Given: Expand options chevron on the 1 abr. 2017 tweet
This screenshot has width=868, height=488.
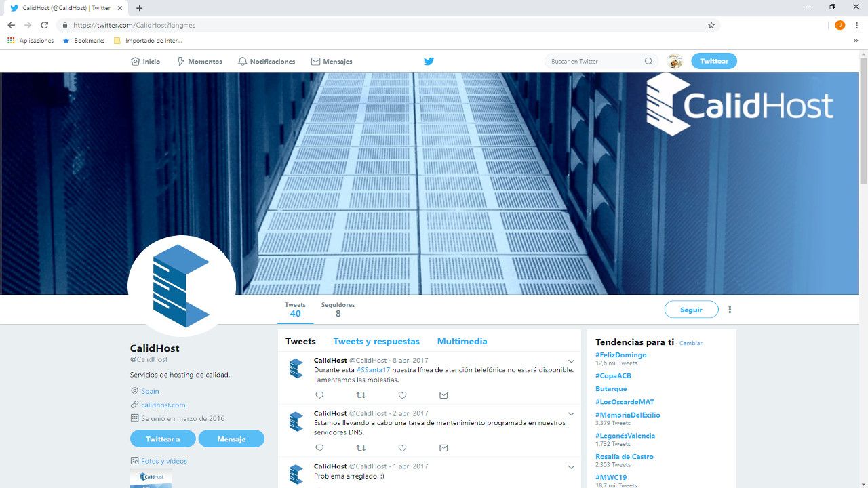Looking at the screenshot, I should (x=571, y=467).
